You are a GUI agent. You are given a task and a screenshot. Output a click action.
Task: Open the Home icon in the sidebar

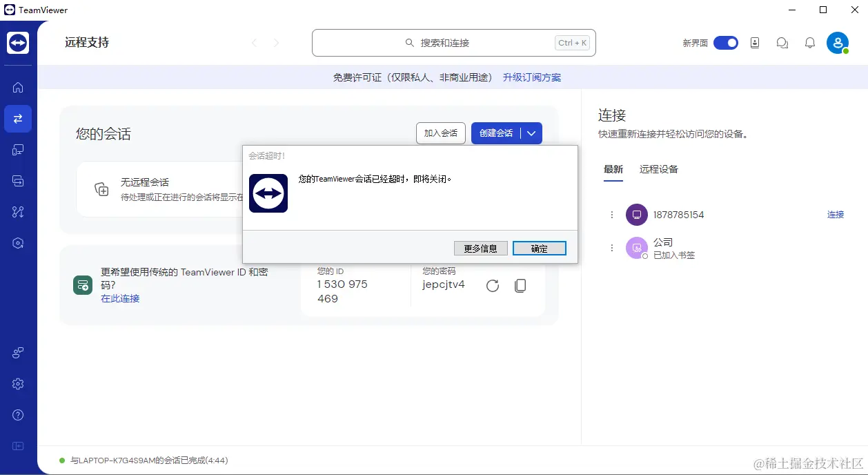(x=18, y=87)
